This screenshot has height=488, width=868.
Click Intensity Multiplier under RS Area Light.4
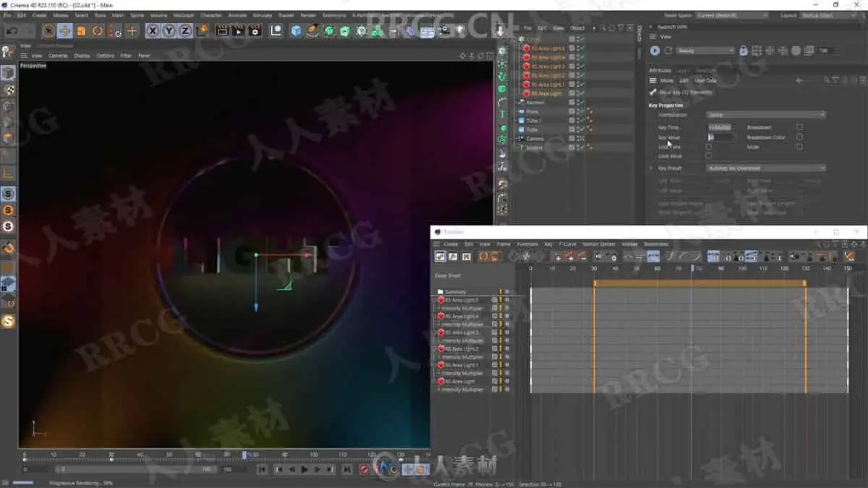click(462, 324)
